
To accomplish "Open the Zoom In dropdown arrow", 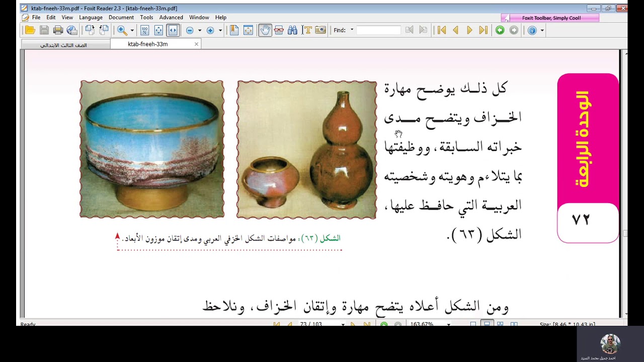I will pos(220,31).
